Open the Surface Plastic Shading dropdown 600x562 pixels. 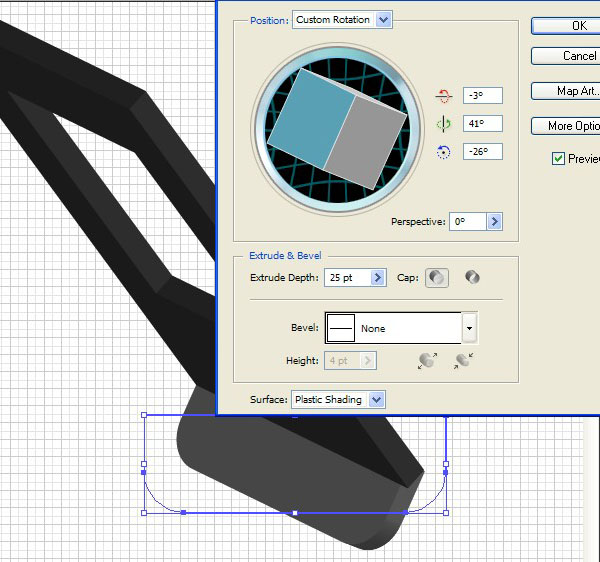[x=338, y=399]
